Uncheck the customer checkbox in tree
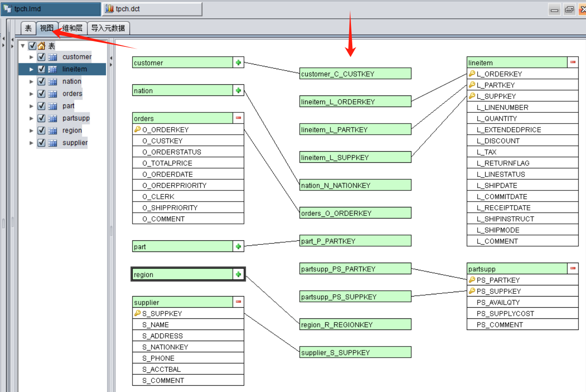 (41, 57)
